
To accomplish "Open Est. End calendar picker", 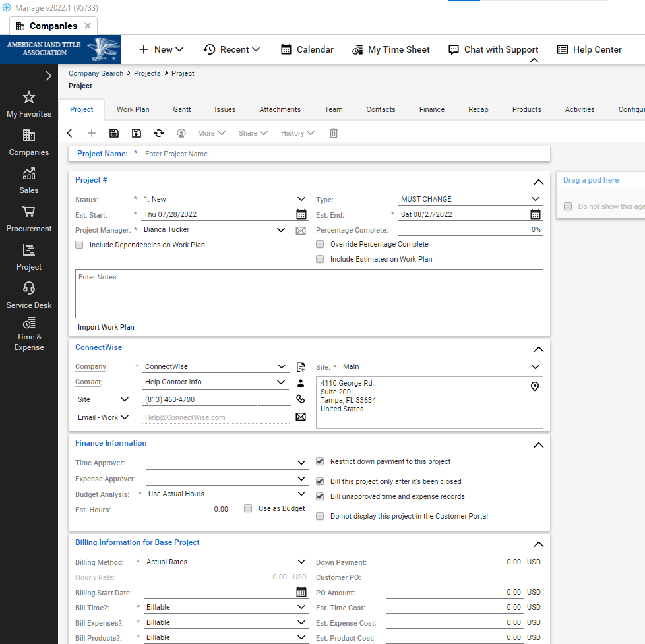I will pos(535,214).
